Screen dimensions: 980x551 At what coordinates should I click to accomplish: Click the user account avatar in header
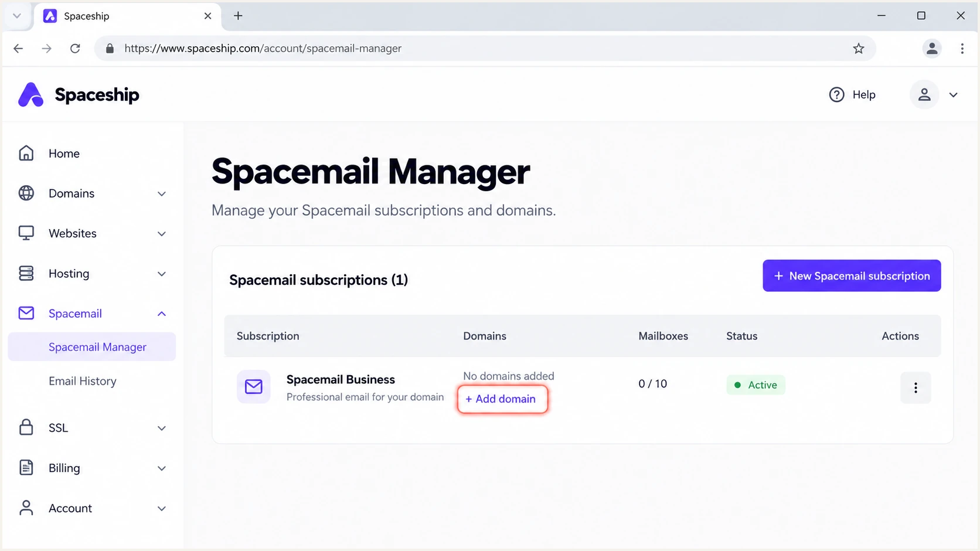pos(924,94)
